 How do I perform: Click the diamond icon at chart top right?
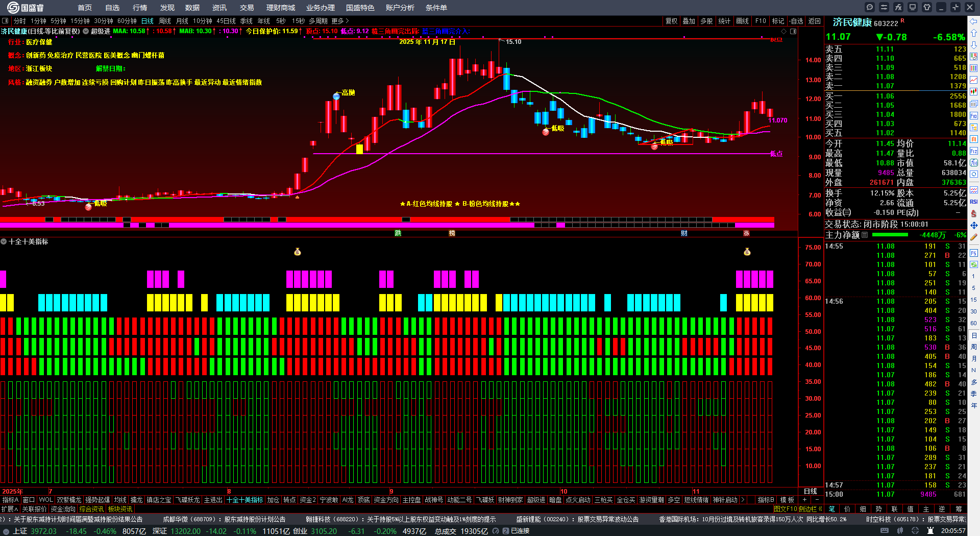pos(784,31)
